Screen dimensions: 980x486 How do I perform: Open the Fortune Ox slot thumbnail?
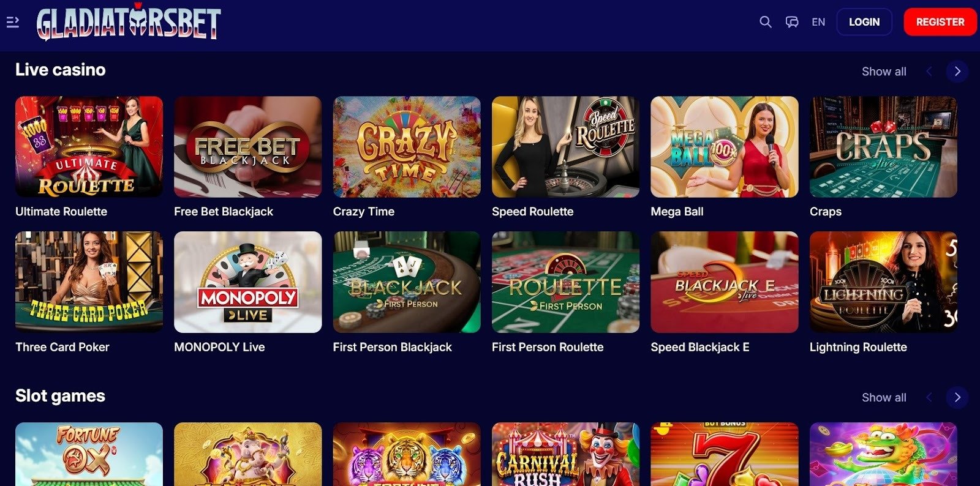click(x=89, y=454)
